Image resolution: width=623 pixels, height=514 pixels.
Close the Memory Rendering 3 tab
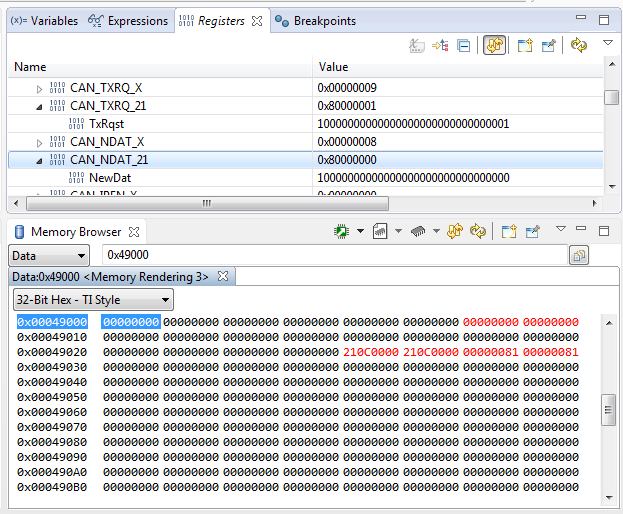click(x=223, y=276)
